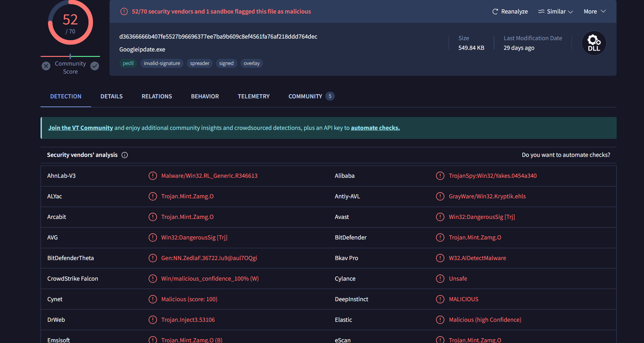Click the community score slider bar
Image resolution: width=644 pixels, height=343 pixels.
[x=70, y=56]
